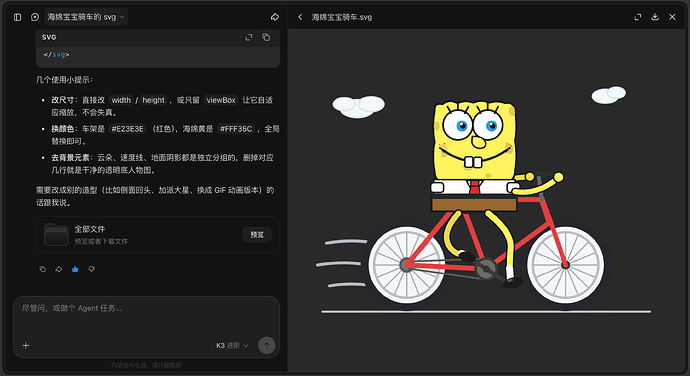Select the #FFF35C color code text
This screenshot has width=690, height=376.
[236, 129]
